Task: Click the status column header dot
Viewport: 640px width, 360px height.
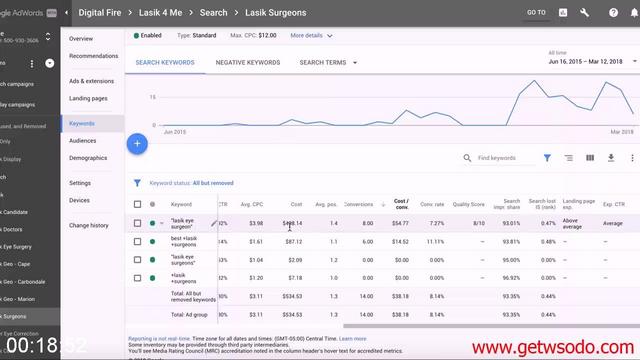Action: [x=152, y=204]
